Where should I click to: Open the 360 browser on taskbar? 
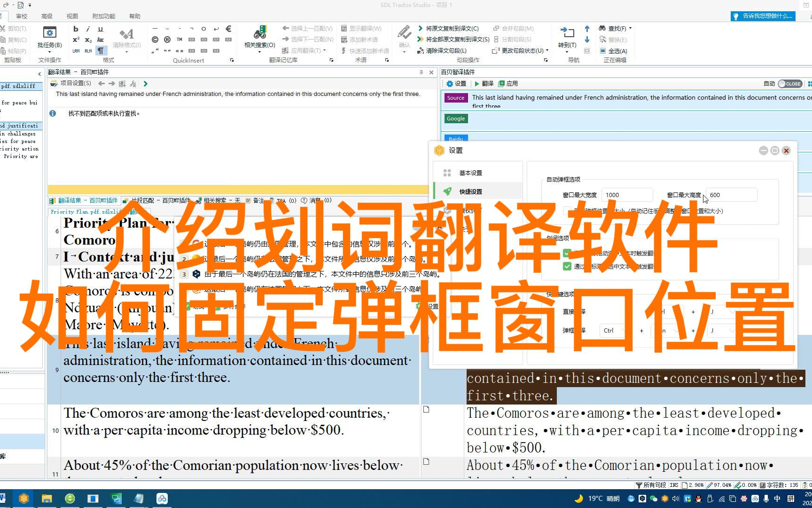point(70,499)
